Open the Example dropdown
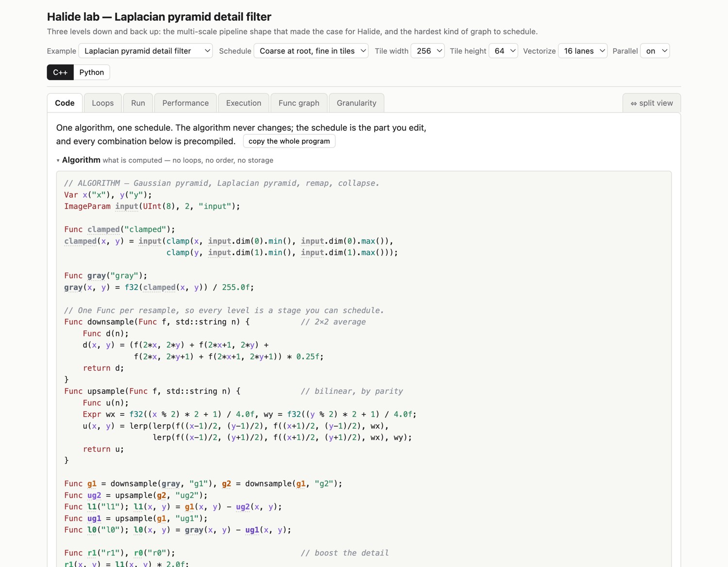Screen dimensions: 728x567 click(x=146, y=51)
